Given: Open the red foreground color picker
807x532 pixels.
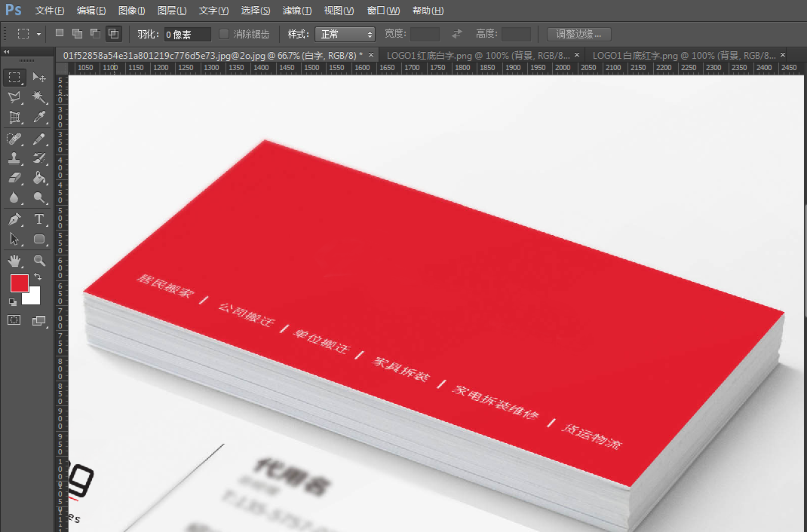Looking at the screenshot, I should [x=19, y=283].
